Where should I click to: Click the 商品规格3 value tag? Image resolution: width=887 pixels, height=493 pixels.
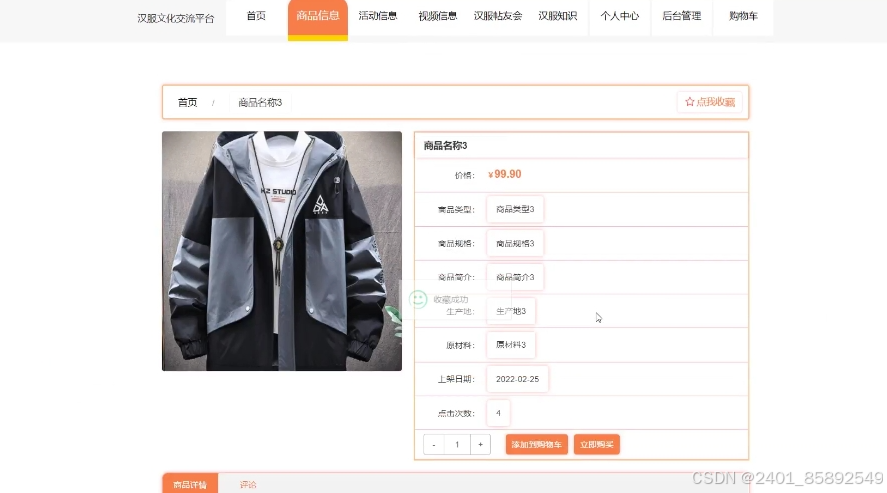click(515, 244)
